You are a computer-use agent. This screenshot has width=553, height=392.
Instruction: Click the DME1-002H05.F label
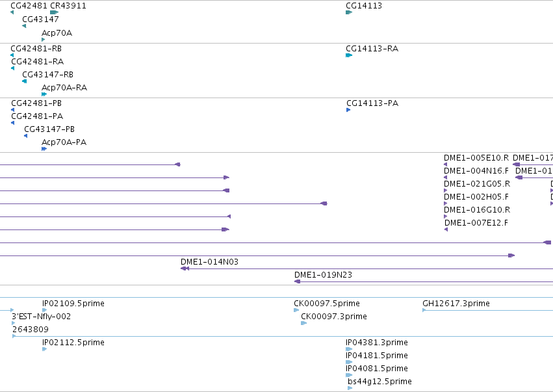[x=476, y=197]
